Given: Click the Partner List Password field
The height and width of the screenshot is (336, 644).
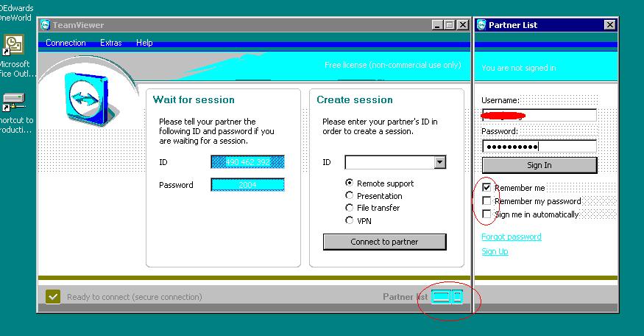Looking at the screenshot, I should [x=539, y=146].
